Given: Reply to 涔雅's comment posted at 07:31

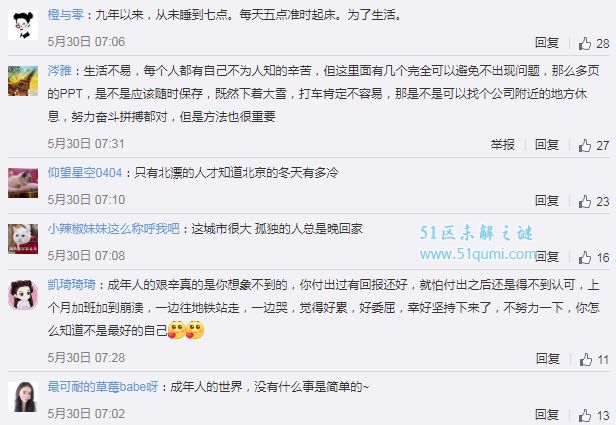Looking at the screenshot, I should 547,145.
